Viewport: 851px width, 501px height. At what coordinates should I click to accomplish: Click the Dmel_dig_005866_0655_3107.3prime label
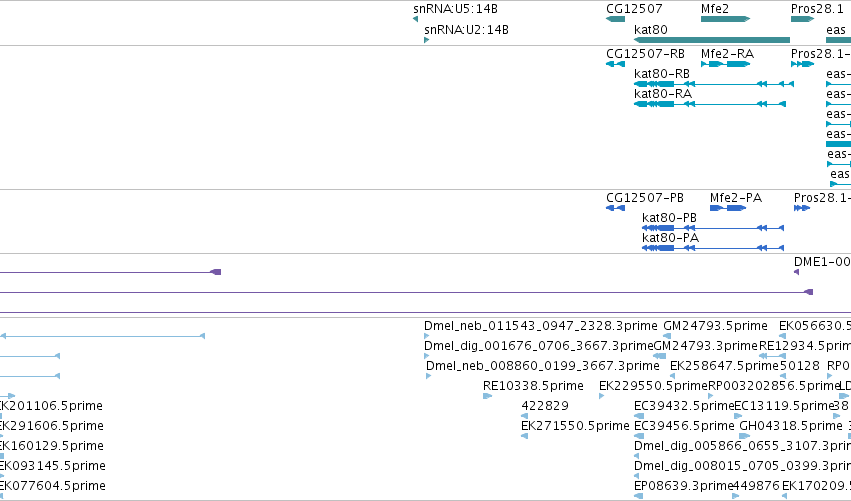742,446
